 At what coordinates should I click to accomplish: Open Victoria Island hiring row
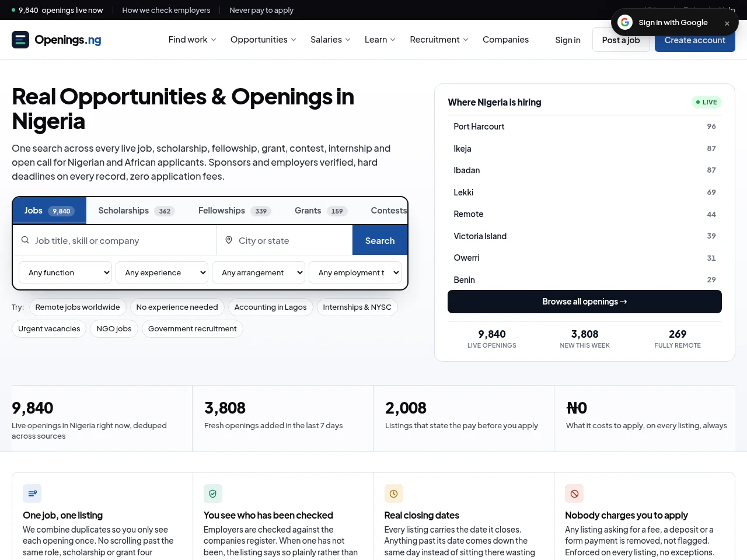click(585, 236)
